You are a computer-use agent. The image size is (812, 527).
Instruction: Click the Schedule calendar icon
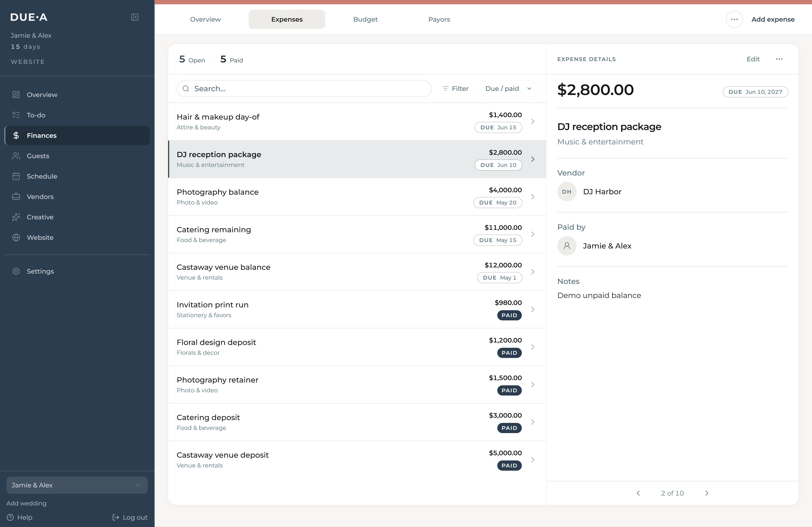[x=16, y=176]
